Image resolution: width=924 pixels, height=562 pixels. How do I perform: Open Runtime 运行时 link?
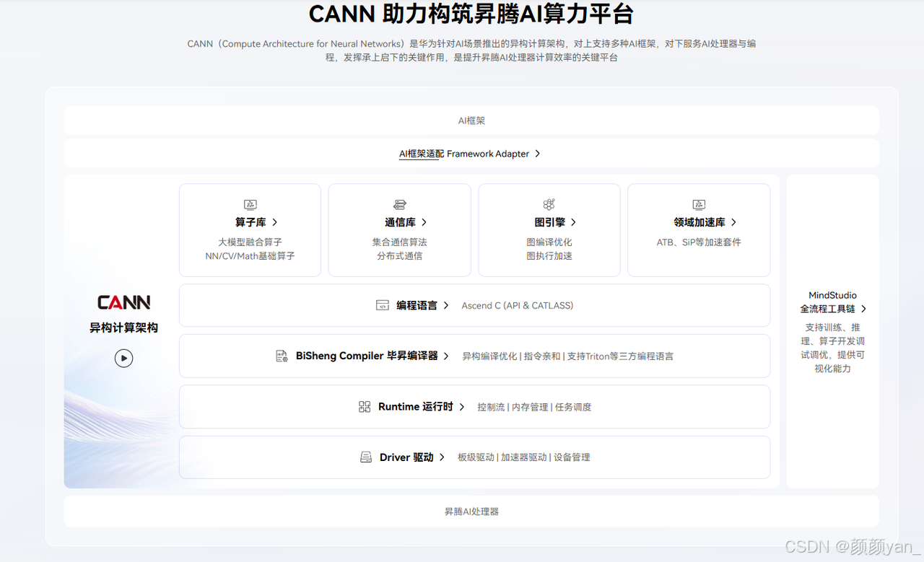coord(416,407)
